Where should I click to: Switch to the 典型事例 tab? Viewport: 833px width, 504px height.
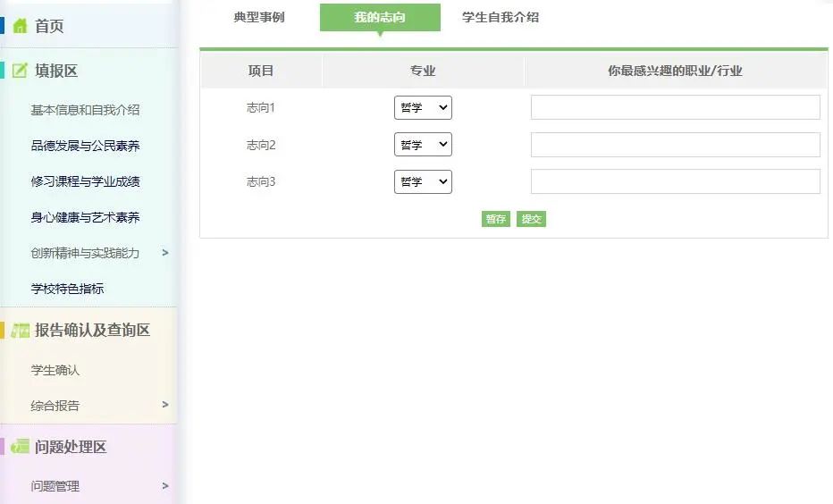[x=259, y=17]
